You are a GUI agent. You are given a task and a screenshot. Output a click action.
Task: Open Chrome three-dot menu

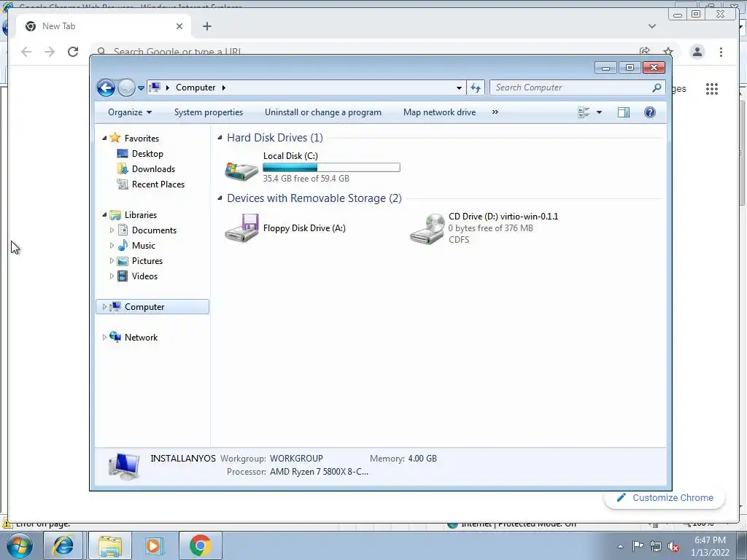coord(721,52)
